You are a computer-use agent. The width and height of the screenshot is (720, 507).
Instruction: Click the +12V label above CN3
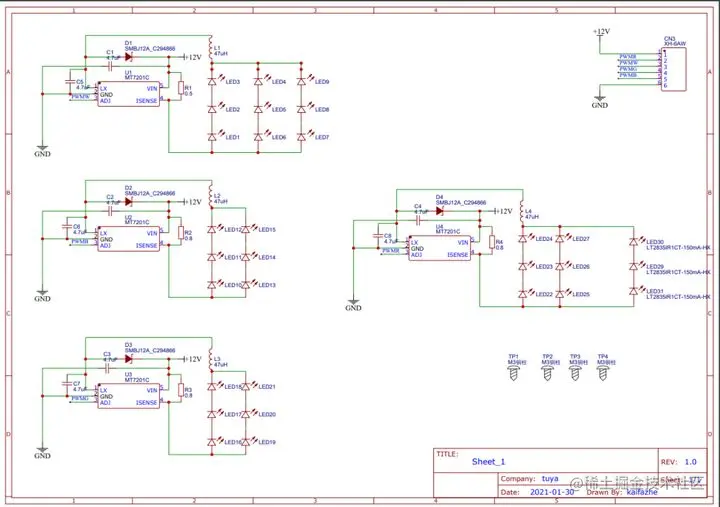602,31
